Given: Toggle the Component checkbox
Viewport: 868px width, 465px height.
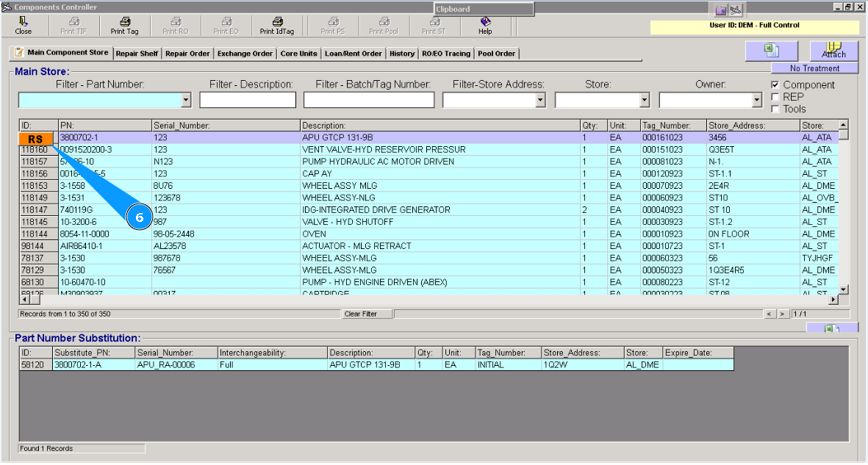Looking at the screenshot, I should (775, 85).
